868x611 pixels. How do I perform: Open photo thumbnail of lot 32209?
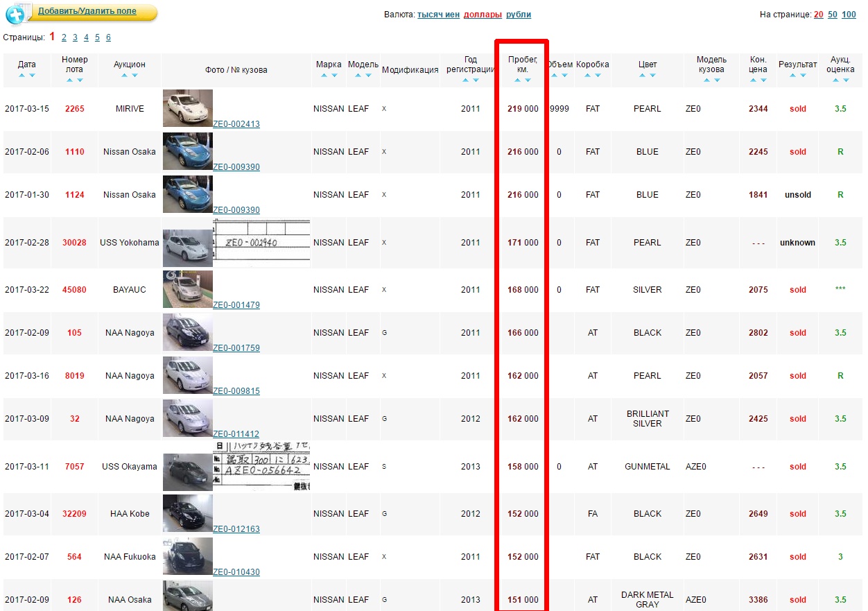[188, 513]
